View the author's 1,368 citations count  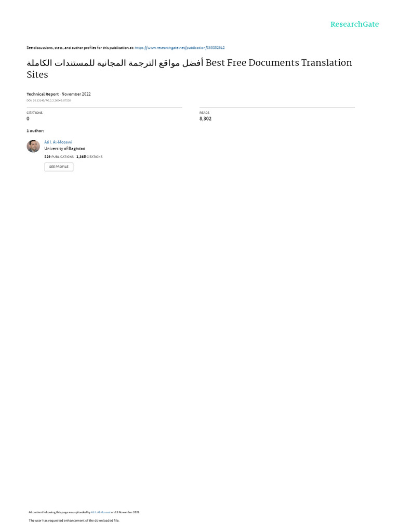point(89,157)
